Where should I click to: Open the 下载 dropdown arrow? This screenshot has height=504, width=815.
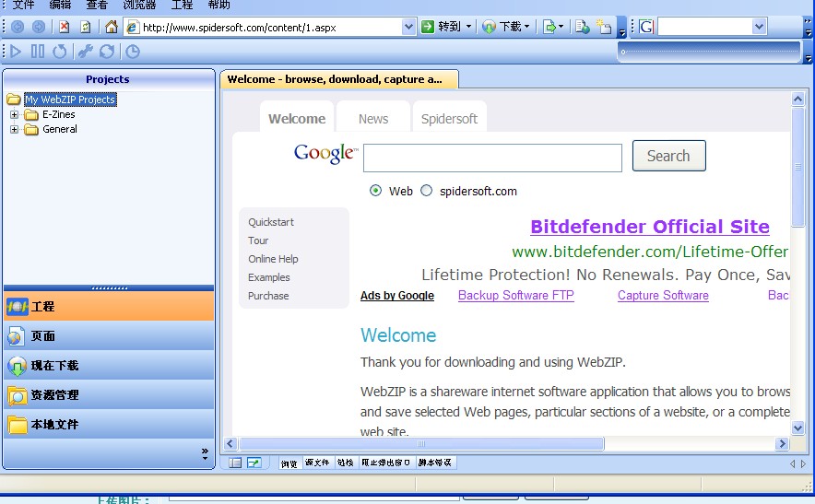527,27
